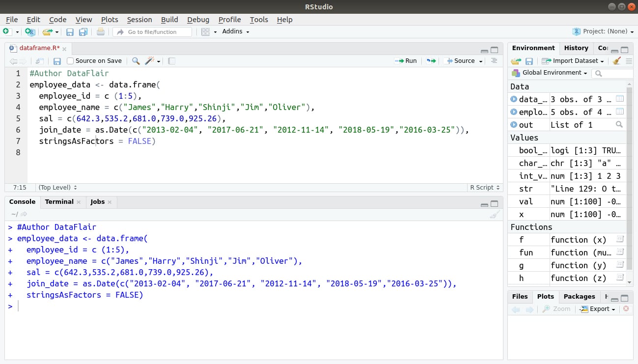Expand the emplo… data frame row

click(514, 112)
